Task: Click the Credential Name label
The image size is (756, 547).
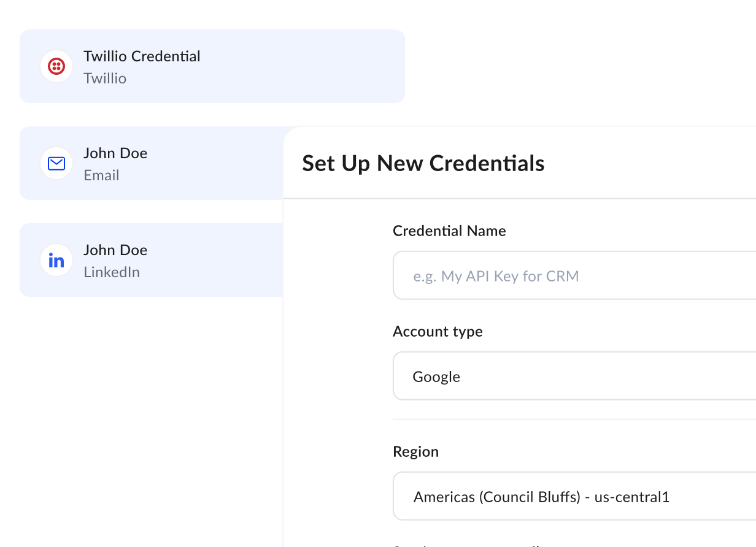Action: coord(449,231)
